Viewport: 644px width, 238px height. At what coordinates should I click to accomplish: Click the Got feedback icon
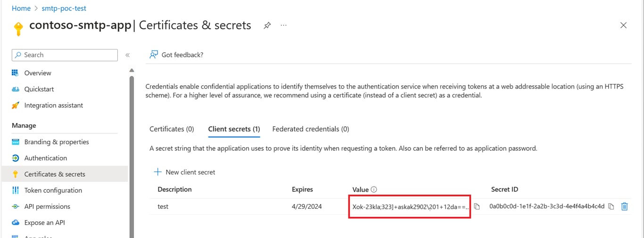pos(154,55)
